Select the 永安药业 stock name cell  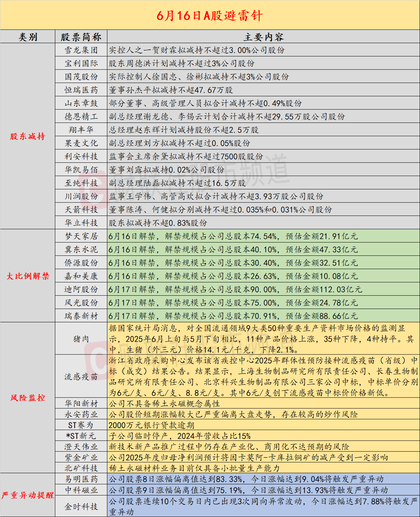81,414
